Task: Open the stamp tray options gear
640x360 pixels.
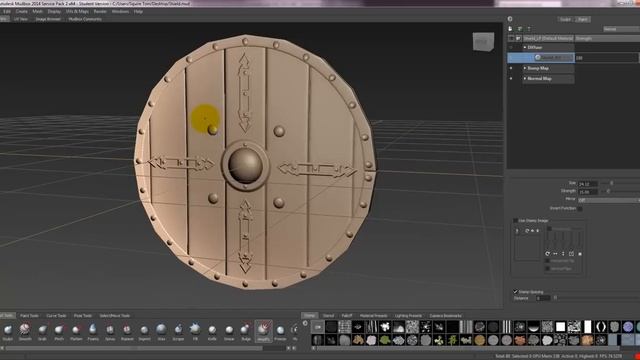Action: click(305, 324)
